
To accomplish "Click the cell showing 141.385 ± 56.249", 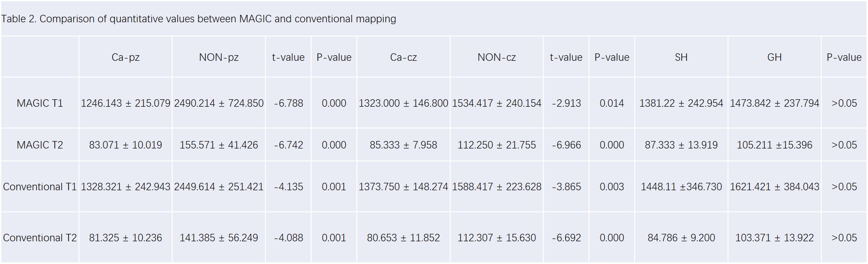I will 219,238.
